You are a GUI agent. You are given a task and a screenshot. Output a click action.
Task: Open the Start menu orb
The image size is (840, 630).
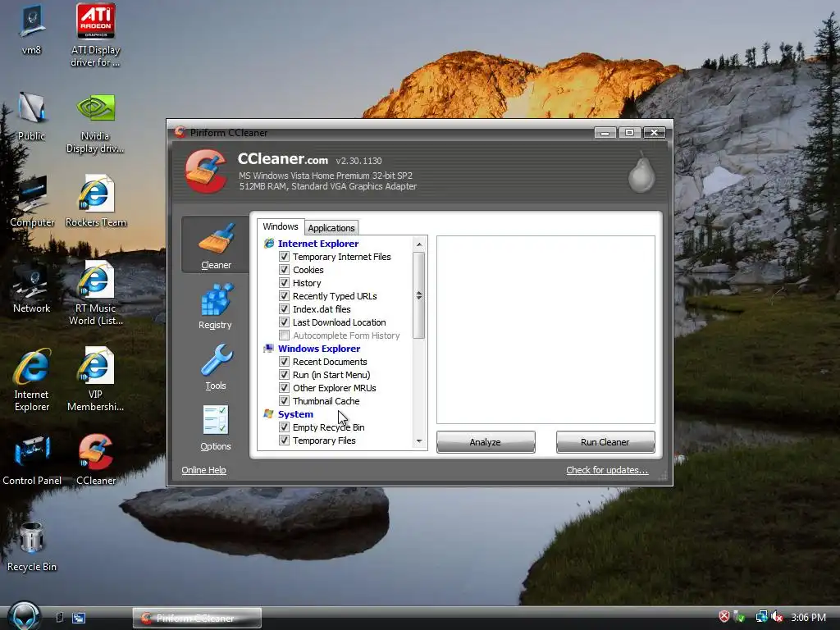click(x=24, y=616)
